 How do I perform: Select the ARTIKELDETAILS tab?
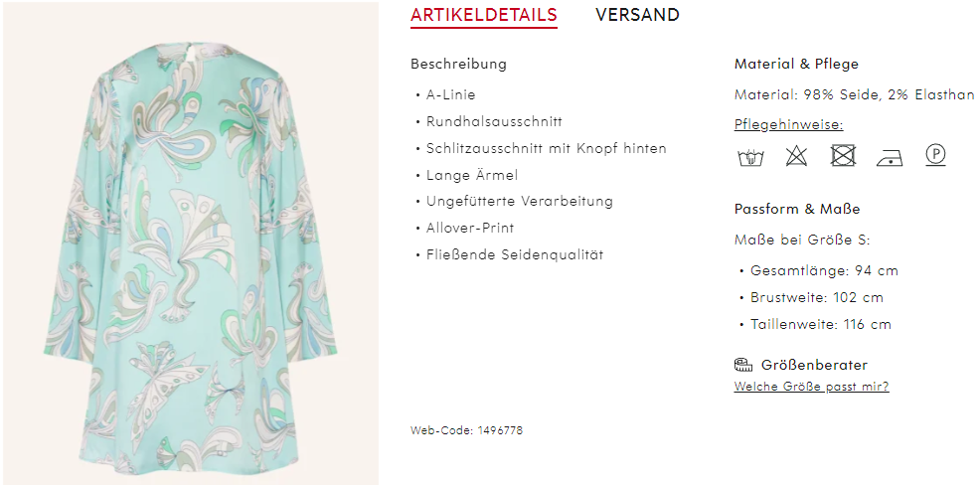484,15
